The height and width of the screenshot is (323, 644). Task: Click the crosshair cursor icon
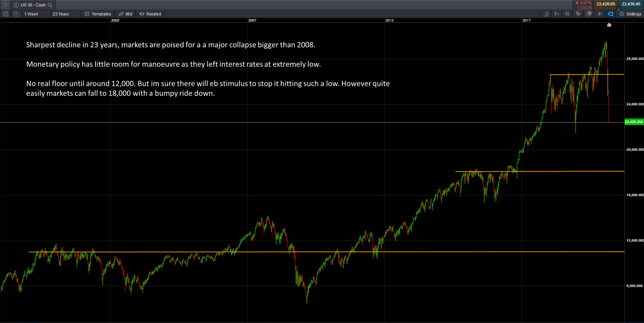pos(599,14)
